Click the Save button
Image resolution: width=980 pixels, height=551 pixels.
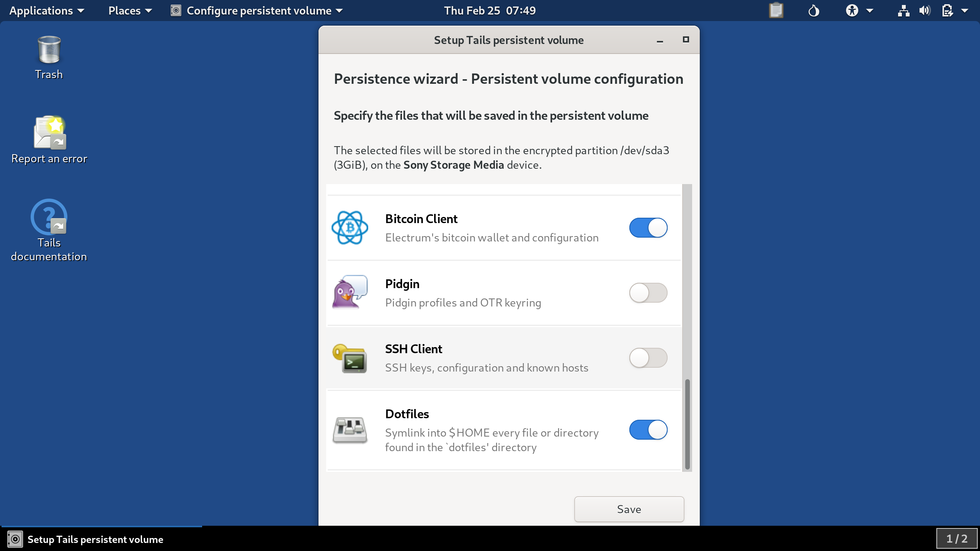point(629,509)
